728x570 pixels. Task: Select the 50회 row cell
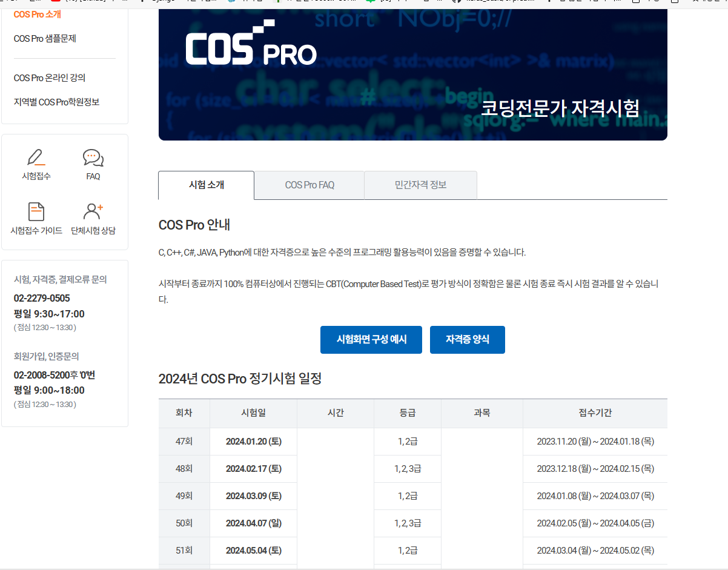(x=184, y=523)
